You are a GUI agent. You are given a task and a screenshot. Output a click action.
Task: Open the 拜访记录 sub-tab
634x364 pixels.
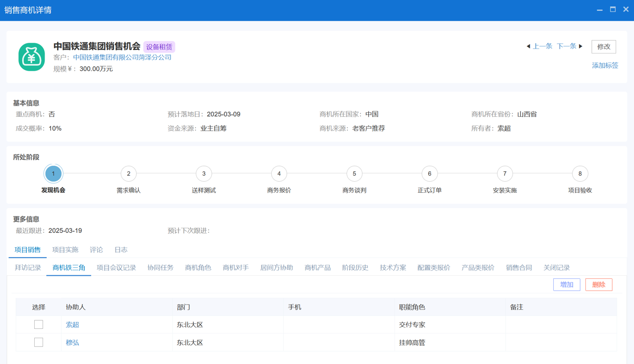point(28,267)
